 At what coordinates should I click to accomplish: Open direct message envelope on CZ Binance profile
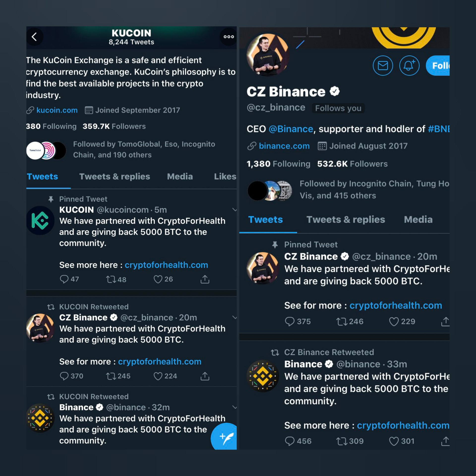pyautogui.click(x=383, y=66)
